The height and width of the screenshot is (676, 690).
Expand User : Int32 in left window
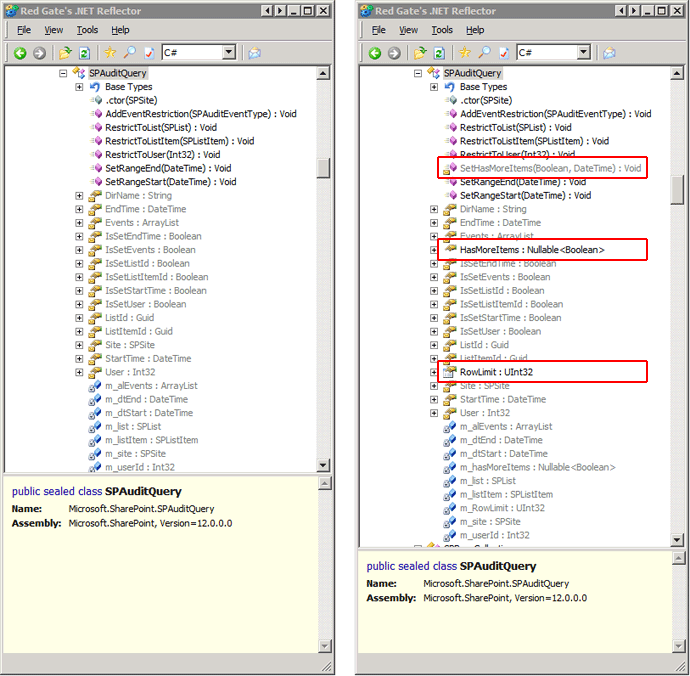point(79,372)
